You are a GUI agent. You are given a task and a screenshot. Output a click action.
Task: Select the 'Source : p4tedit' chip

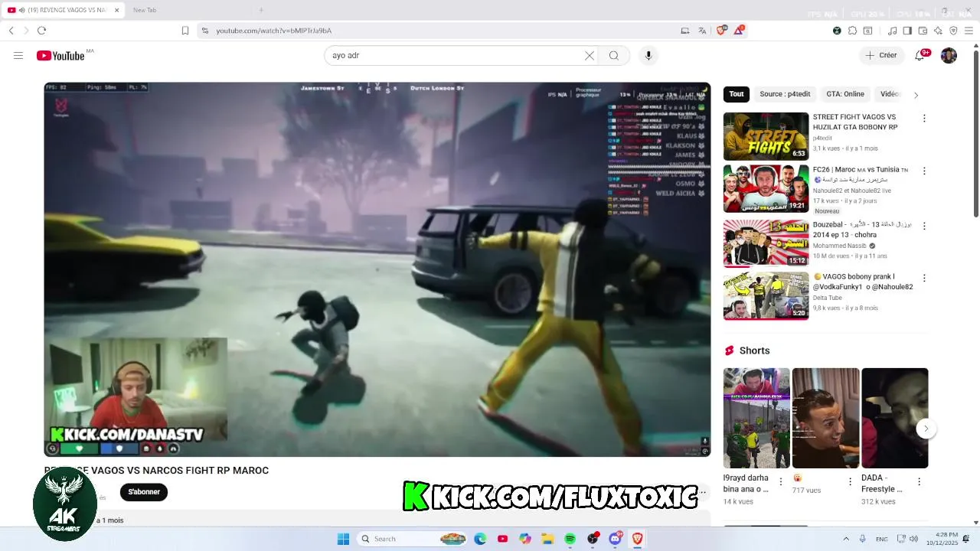point(785,94)
